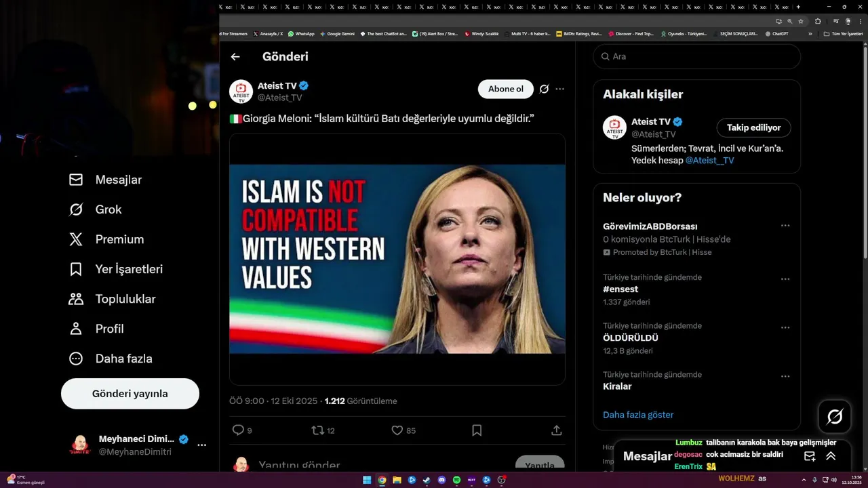868x488 pixels.
Task: Open options for ÖLDÜRÜLDÜ trend
Action: pos(785,327)
